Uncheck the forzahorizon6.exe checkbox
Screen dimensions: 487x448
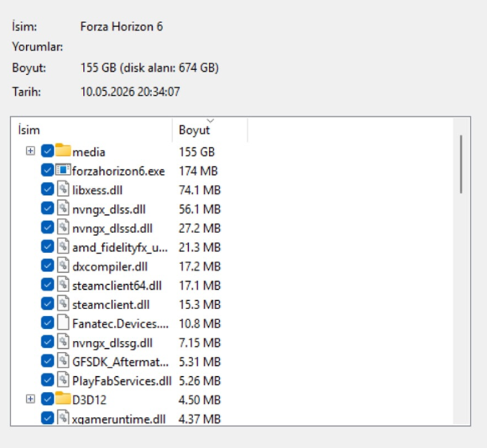(x=47, y=170)
